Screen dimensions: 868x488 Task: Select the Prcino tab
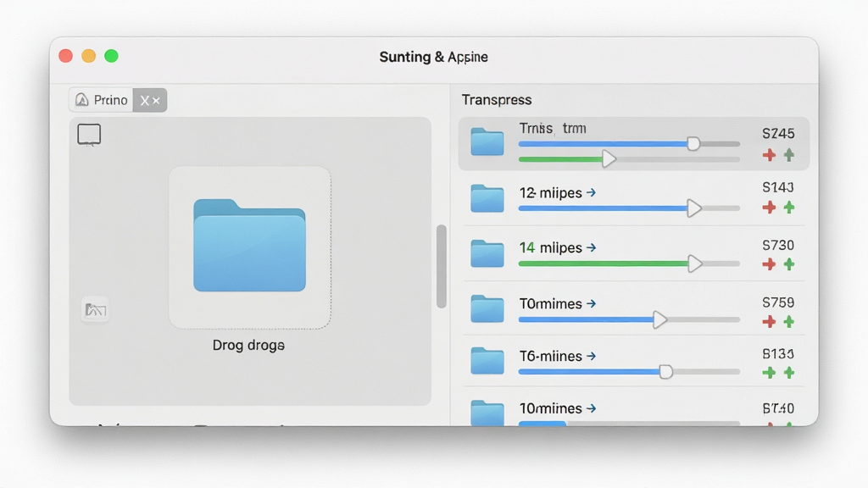(102, 100)
